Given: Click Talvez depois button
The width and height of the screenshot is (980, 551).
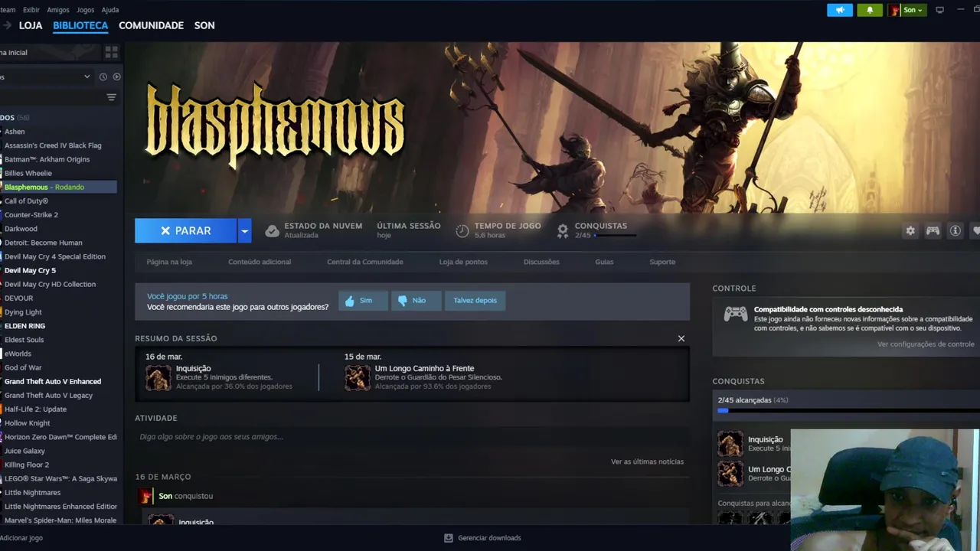Looking at the screenshot, I should click(x=475, y=301).
